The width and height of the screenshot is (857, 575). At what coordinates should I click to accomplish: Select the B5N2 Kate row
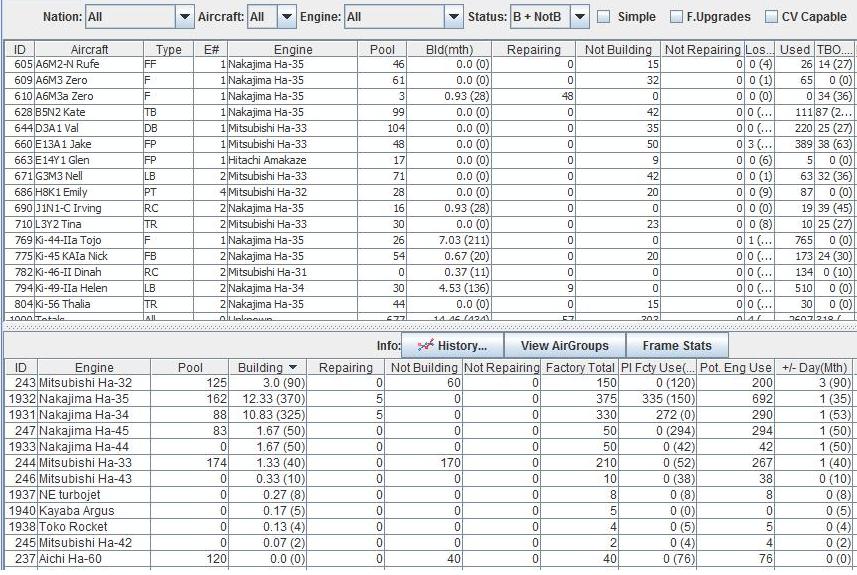coord(429,112)
